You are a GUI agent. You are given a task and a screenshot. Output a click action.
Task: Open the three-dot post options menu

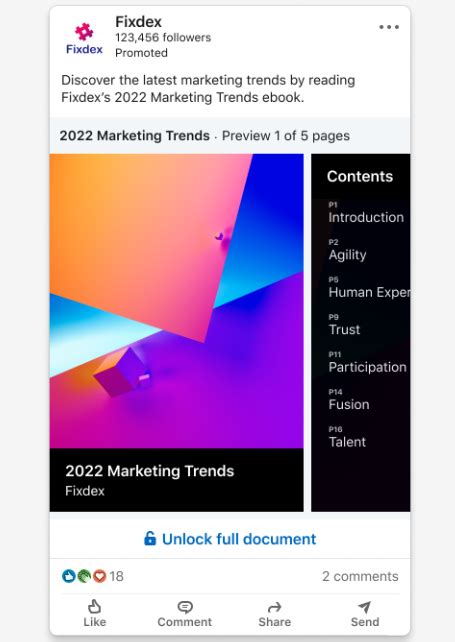click(x=389, y=27)
